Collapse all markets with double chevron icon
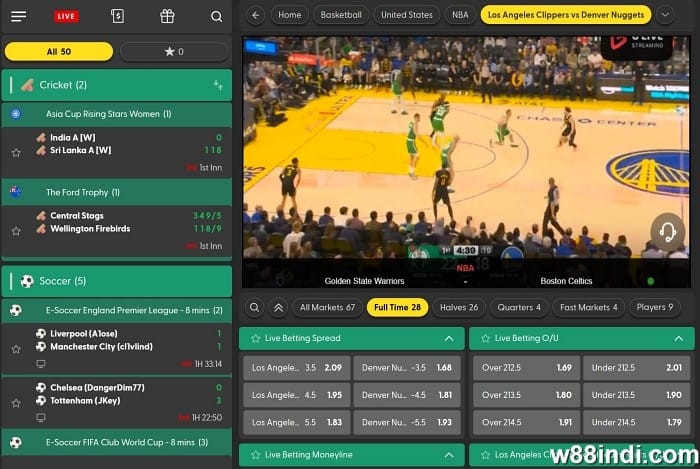The image size is (700, 469). (x=278, y=307)
